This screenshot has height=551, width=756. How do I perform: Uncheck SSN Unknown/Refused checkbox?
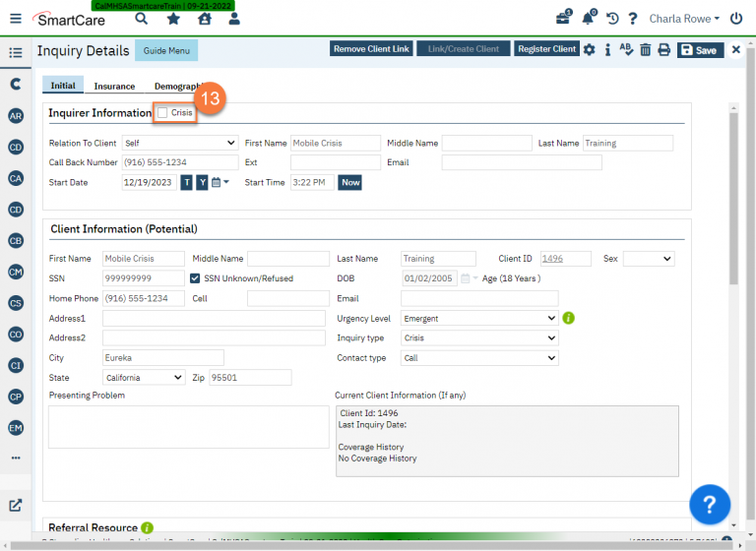click(195, 278)
